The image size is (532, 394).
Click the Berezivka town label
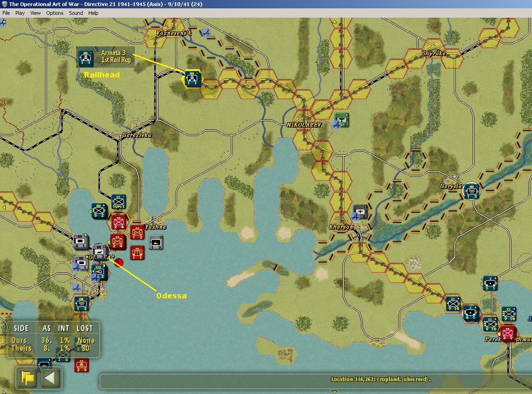pos(137,135)
